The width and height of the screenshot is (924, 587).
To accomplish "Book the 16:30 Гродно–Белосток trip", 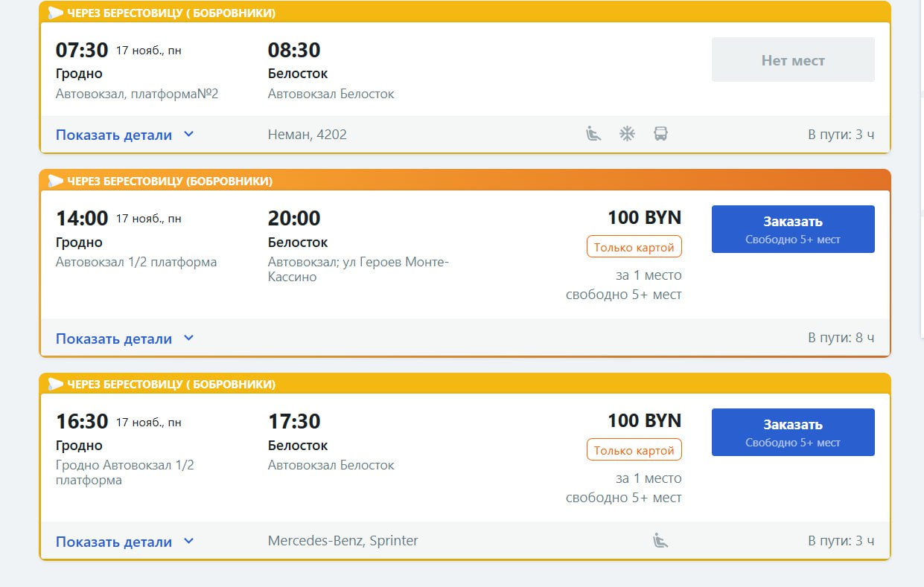I will click(792, 432).
